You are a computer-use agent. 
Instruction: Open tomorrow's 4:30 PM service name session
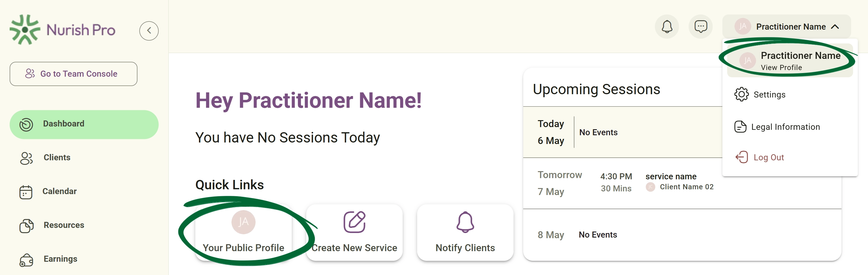click(682, 183)
